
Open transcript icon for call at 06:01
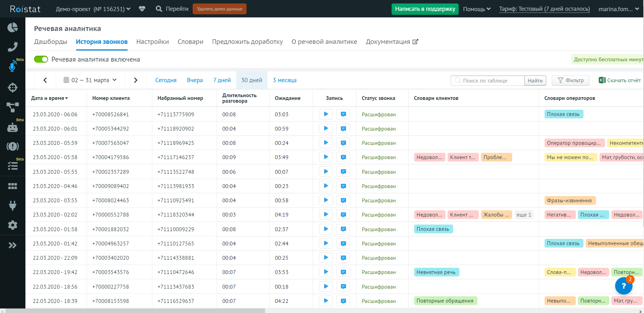[343, 129]
